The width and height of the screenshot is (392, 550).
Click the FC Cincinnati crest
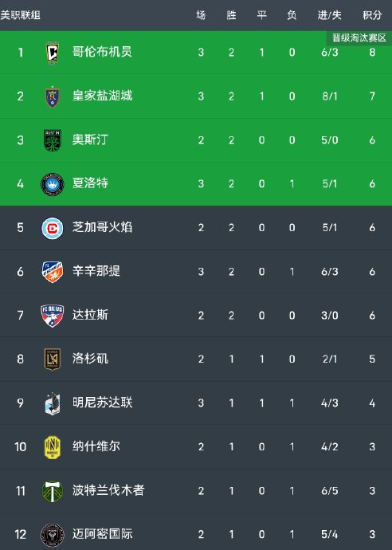(53, 272)
